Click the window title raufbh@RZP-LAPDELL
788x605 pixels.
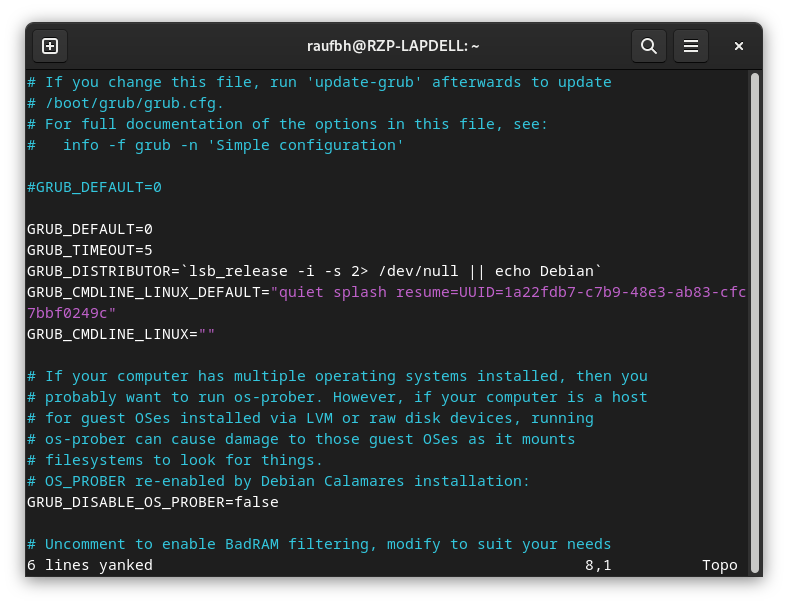(393, 46)
